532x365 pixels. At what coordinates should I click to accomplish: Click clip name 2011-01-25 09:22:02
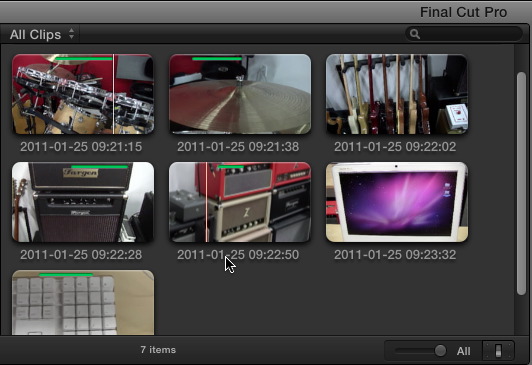395,147
